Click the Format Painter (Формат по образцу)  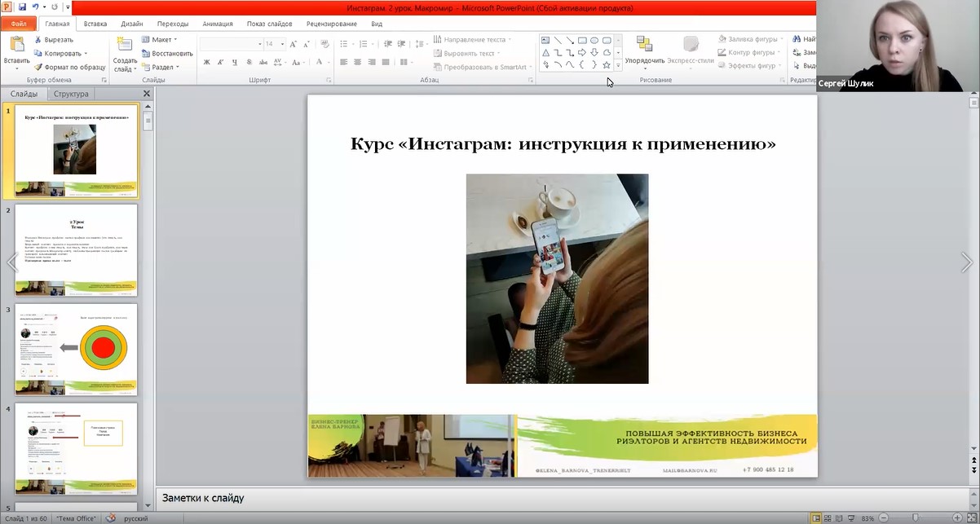70,67
